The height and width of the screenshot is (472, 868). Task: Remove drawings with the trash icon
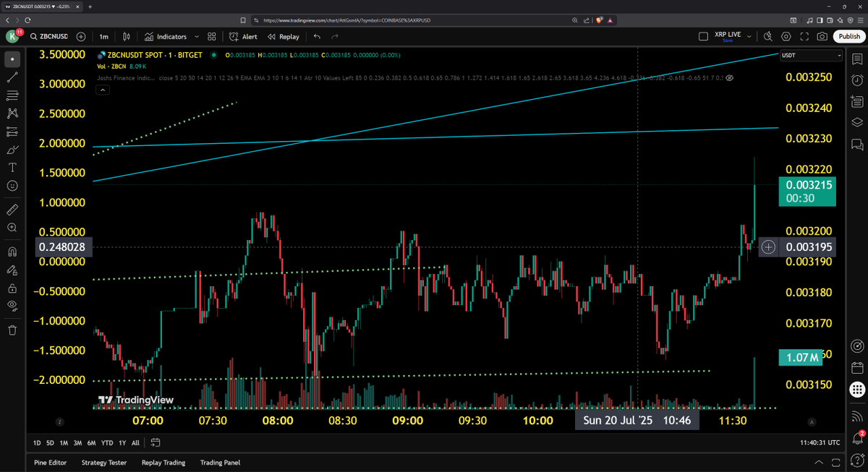pyautogui.click(x=12, y=330)
